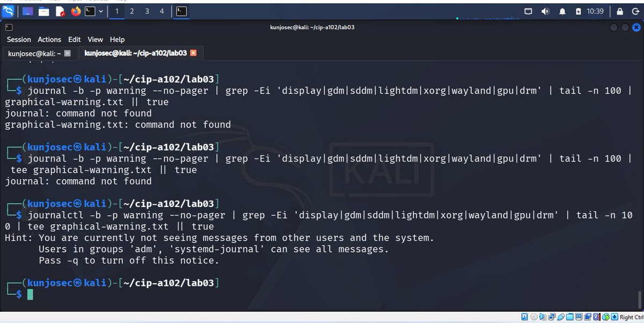Expand the terminal launcher dropdown arrow
644x323 pixels.
click(x=100, y=11)
